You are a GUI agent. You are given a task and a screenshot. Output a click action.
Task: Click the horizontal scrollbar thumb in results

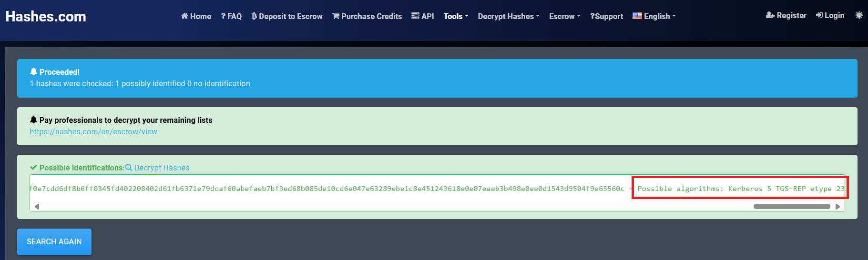tap(791, 207)
